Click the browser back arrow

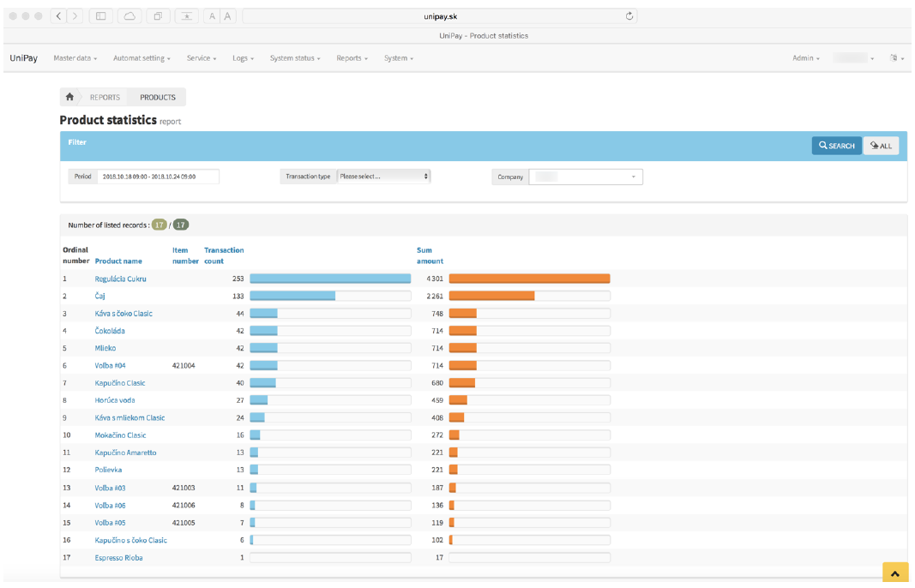[58, 16]
